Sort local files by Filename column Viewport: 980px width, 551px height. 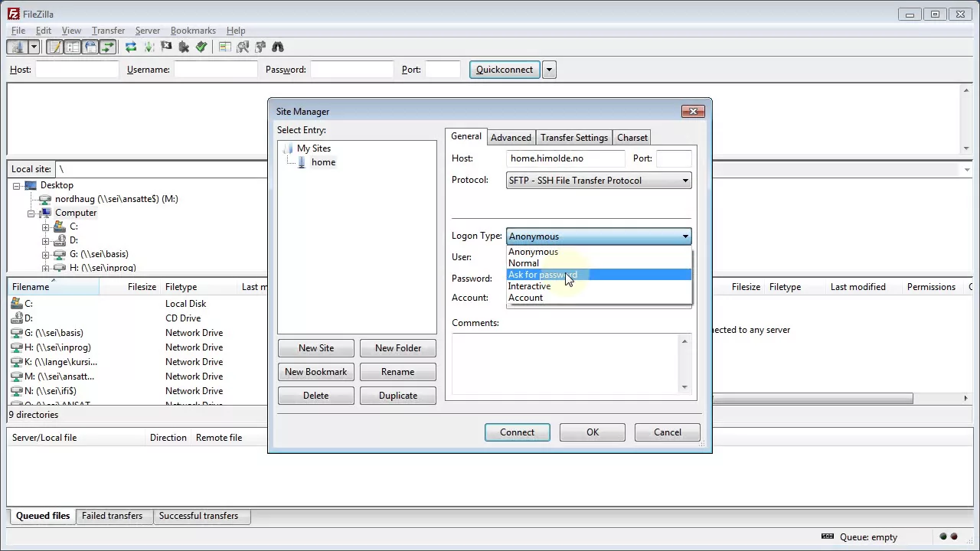[54, 287]
